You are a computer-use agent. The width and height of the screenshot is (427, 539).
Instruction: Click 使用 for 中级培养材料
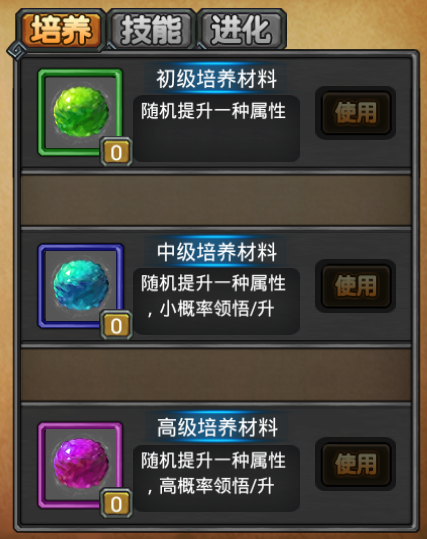pos(355,286)
